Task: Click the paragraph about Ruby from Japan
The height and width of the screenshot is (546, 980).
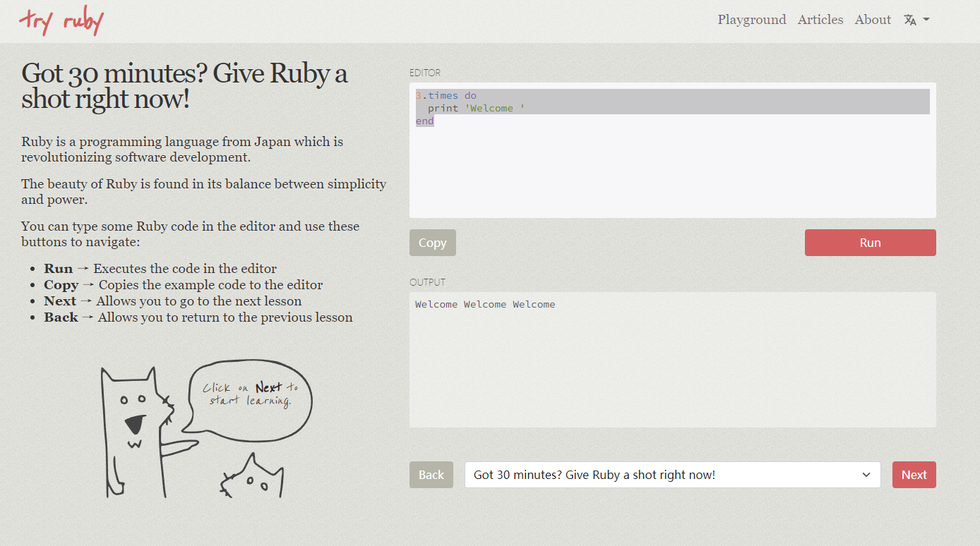Action: (182, 150)
